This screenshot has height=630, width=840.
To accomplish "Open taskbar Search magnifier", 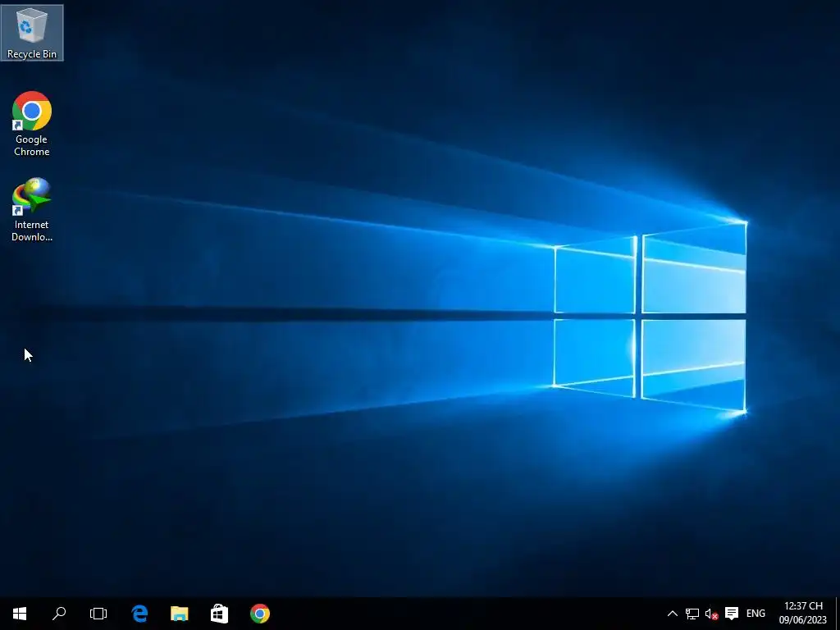I will click(x=59, y=614).
